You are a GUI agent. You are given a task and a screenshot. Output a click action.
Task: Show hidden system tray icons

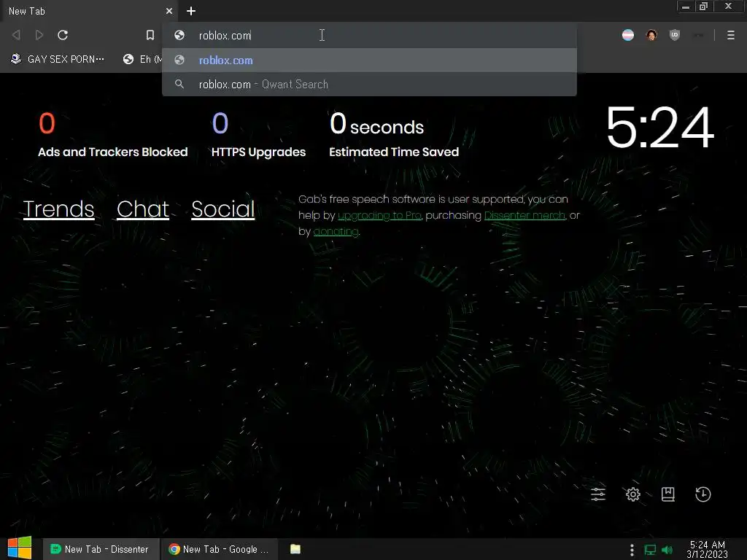[632, 550]
